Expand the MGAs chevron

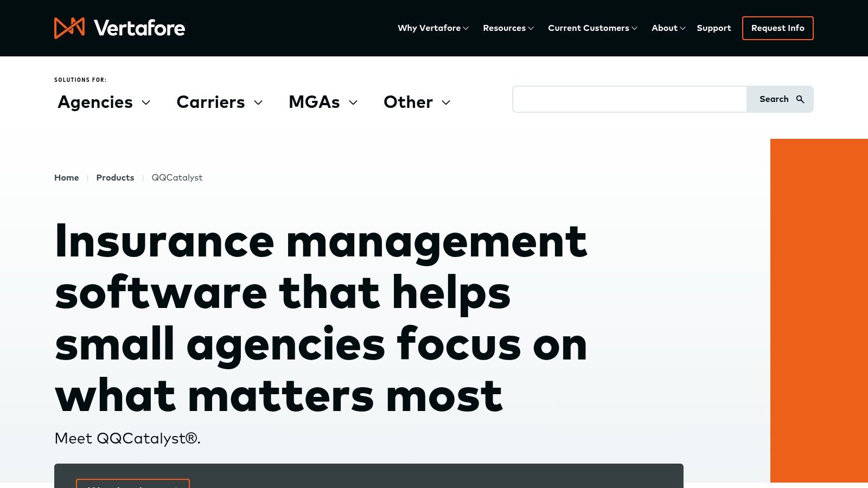[353, 102]
